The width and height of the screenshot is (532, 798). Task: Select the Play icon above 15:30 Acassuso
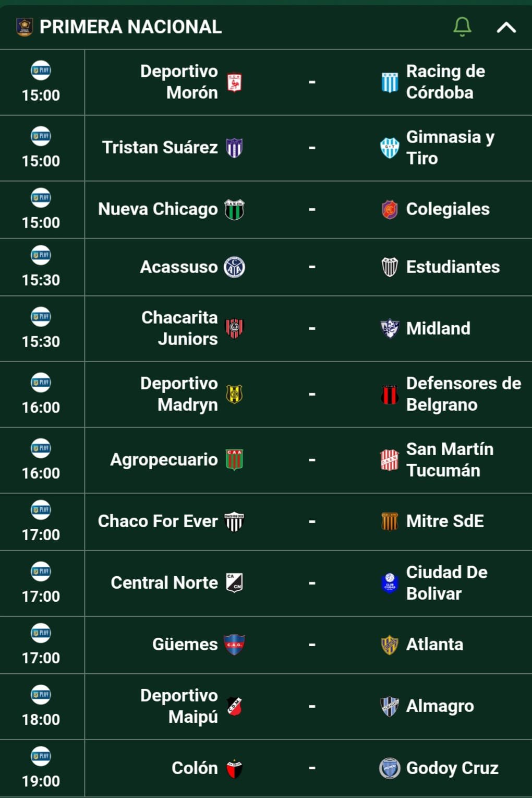[x=41, y=255]
